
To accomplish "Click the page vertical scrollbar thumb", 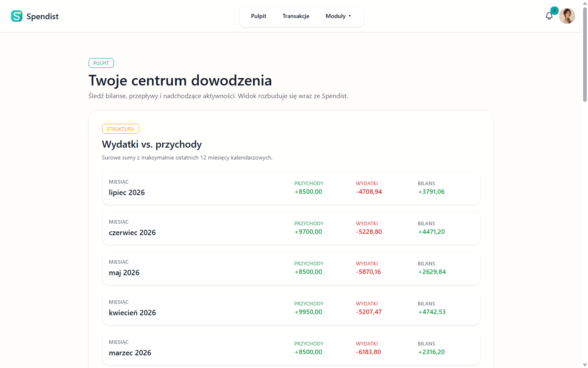I will coord(585,54).
